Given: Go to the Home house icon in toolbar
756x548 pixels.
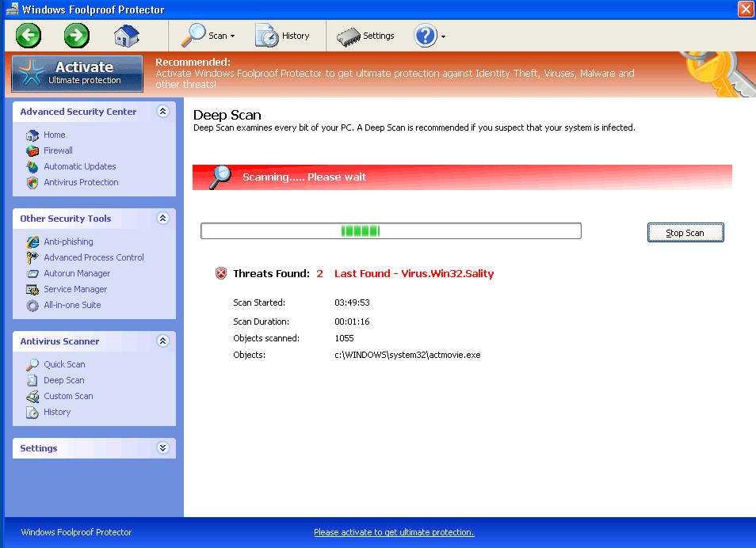Looking at the screenshot, I should (126, 36).
